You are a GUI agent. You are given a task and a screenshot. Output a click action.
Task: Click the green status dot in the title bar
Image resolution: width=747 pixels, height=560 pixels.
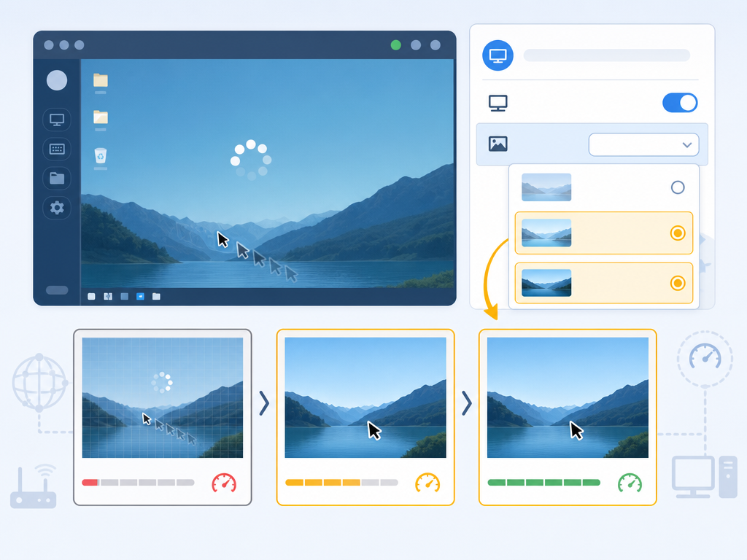coord(396,44)
